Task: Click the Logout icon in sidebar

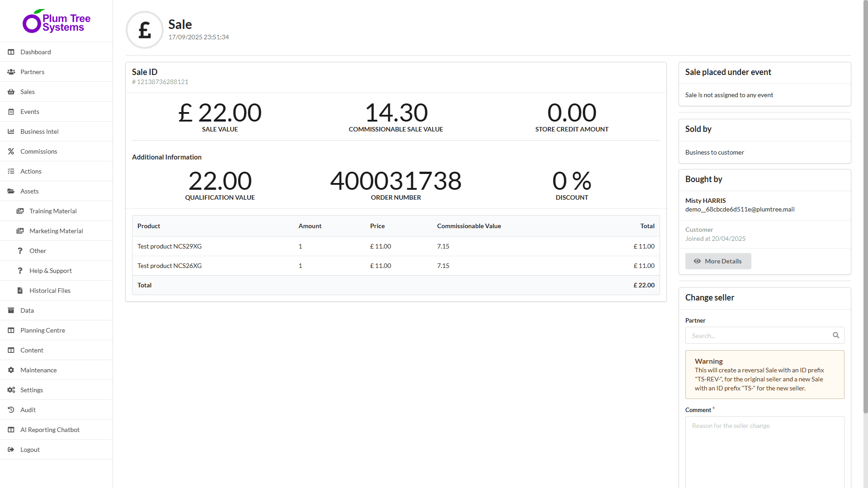Action: (11, 450)
